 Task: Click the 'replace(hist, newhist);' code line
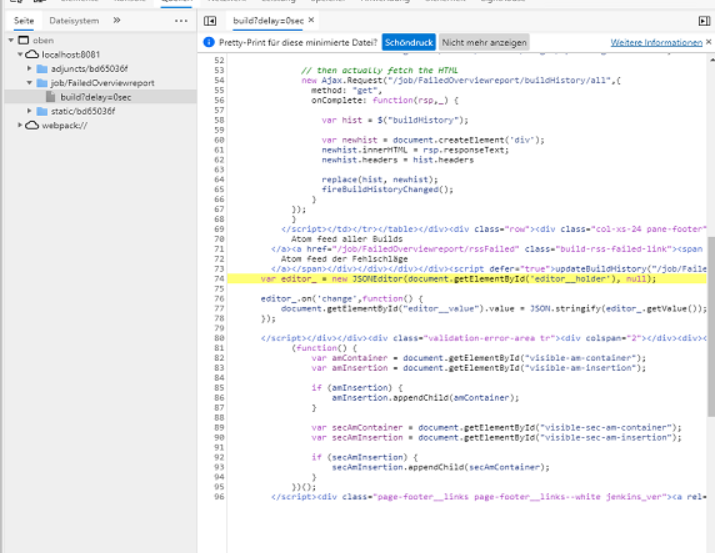pos(379,179)
